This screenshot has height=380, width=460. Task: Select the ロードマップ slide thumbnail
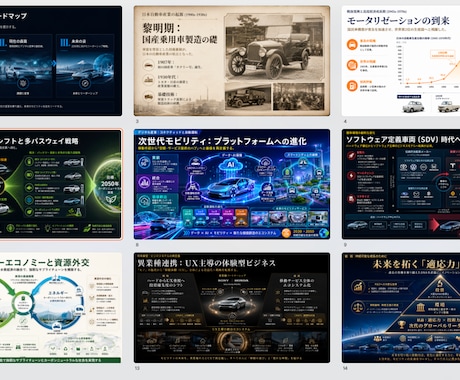[61, 61]
